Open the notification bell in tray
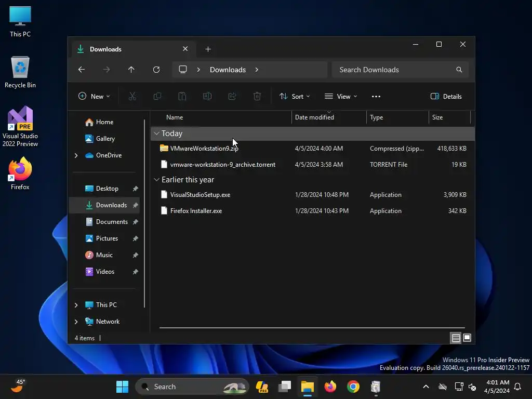The width and height of the screenshot is (532, 399). point(517,387)
